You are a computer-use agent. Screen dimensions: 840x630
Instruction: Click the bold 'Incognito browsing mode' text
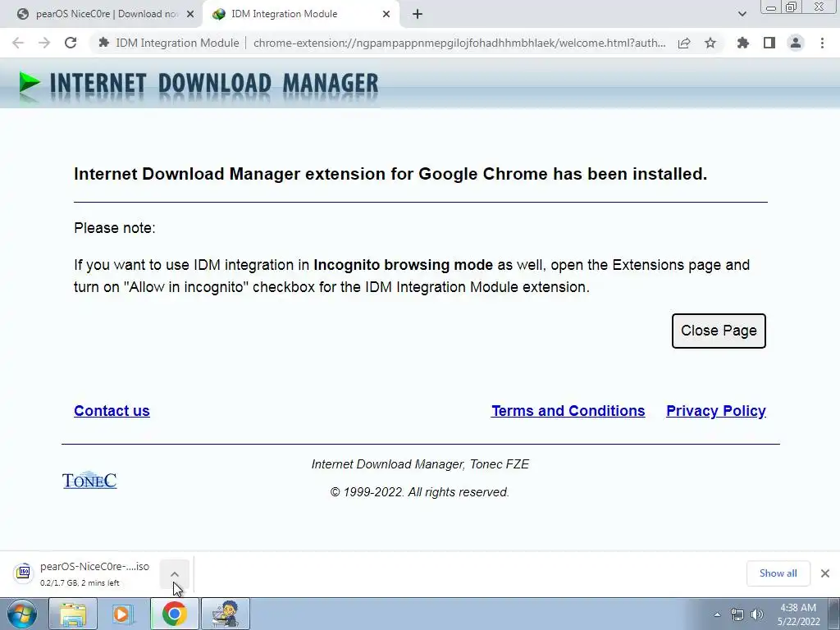click(x=403, y=265)
